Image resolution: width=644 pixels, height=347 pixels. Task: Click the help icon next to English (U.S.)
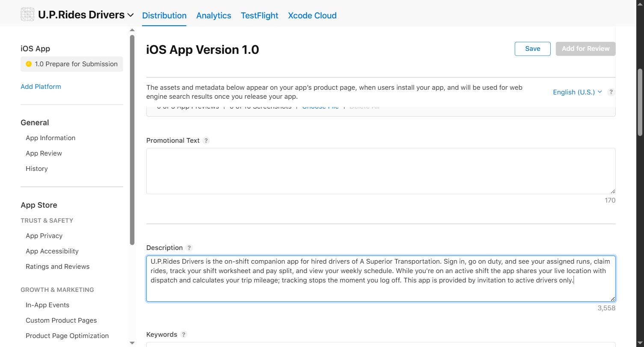(611, 92)
